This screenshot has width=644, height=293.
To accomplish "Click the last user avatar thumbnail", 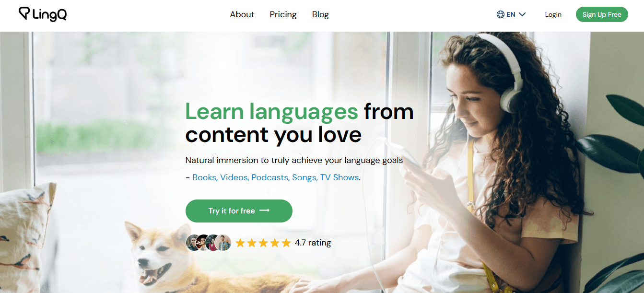I will click(223, 243).
